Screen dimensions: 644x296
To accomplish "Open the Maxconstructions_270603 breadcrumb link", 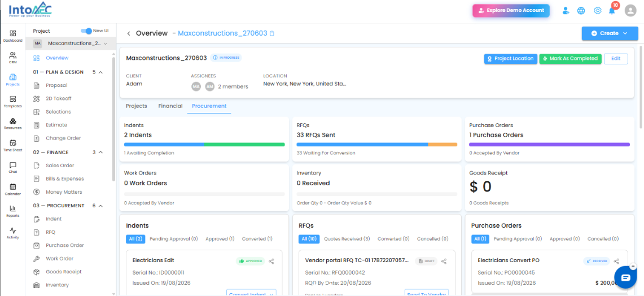I will (222, 33).
